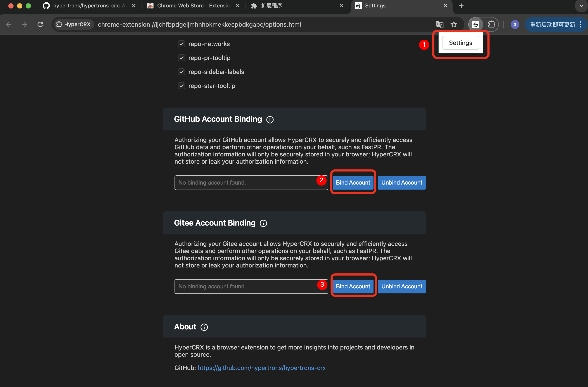
Task: Click the address bar URL
Action: tap(199, 24)
